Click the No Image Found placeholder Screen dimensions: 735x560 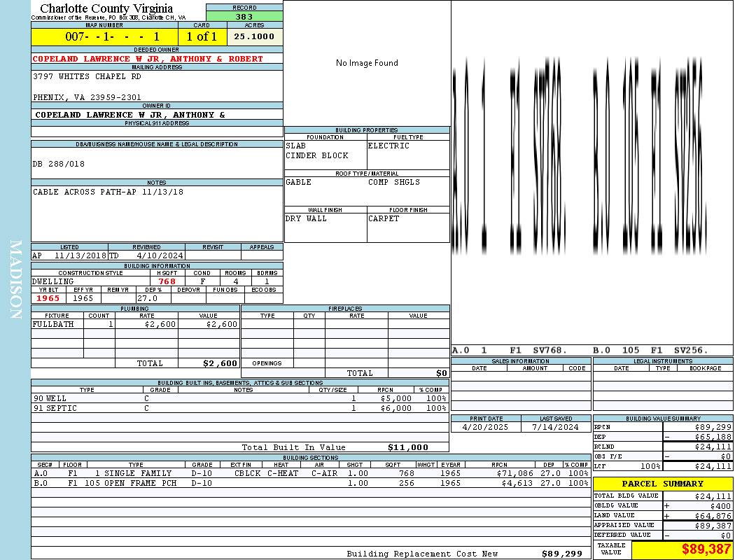[x=367, y=63]
